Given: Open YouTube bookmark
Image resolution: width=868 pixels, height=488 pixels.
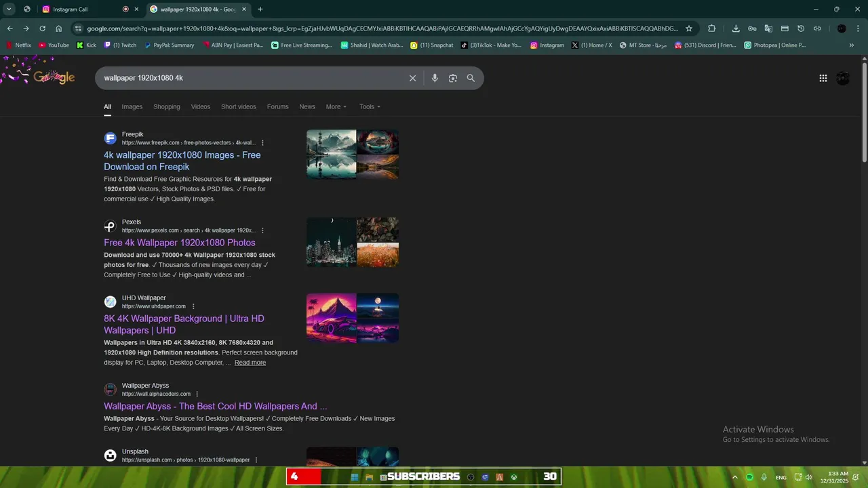Looking at the screenshot, I should coord(54,45).
